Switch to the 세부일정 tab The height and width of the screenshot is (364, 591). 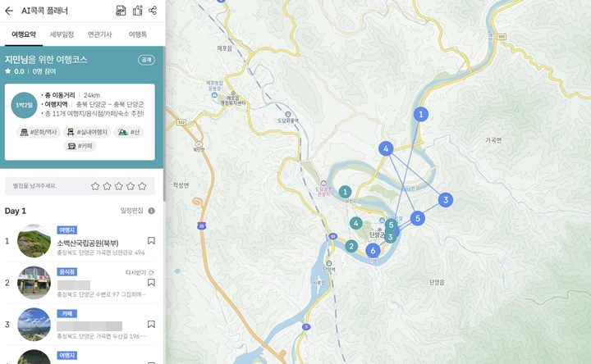click(x=62, y=34)
